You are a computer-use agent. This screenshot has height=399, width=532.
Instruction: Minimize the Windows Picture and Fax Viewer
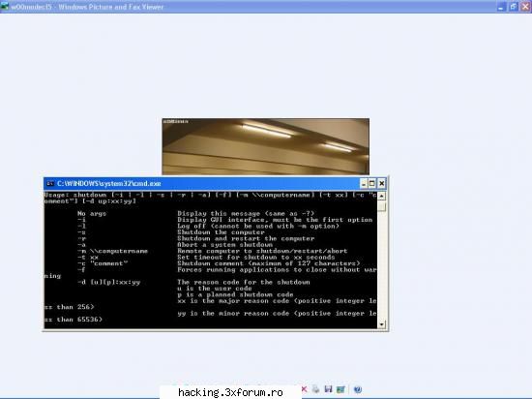501,7
